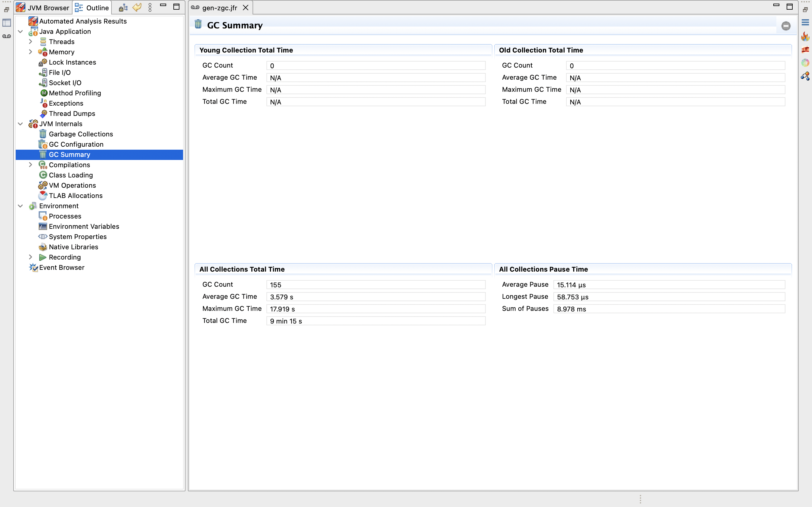The image size is (812, 507).
Task: Open the Graph view with node icon
Action: pos(805,76)
